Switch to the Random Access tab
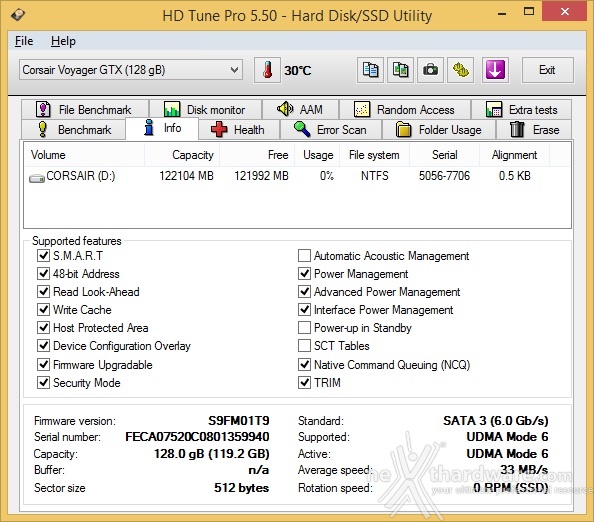Image resolution: width=594 pixels, height=522 pixels. pos(405,109)
